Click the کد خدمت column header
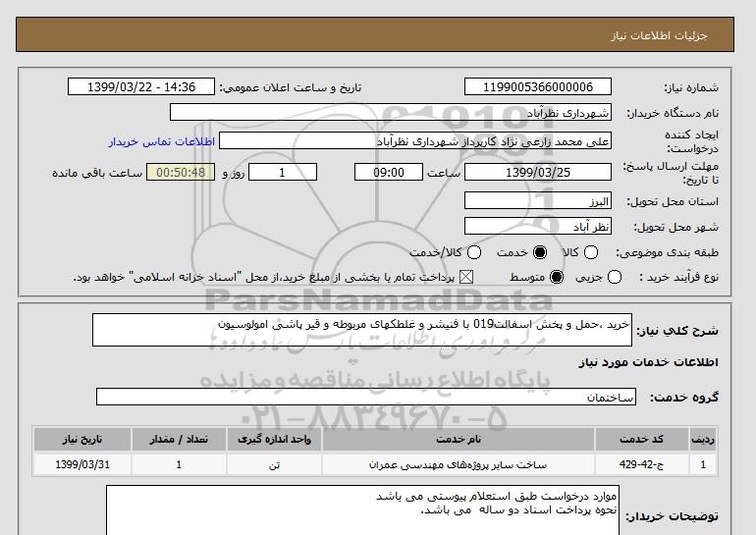 point(642,439)
